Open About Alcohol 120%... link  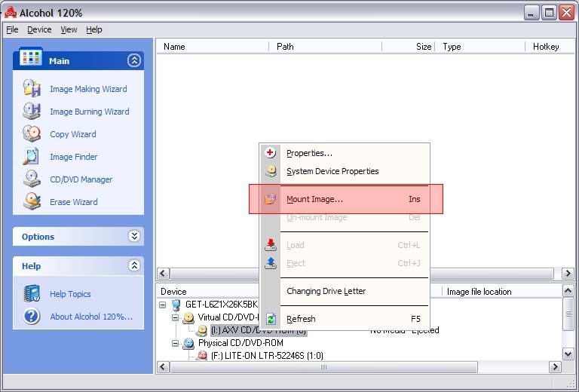tap(91, 317)
